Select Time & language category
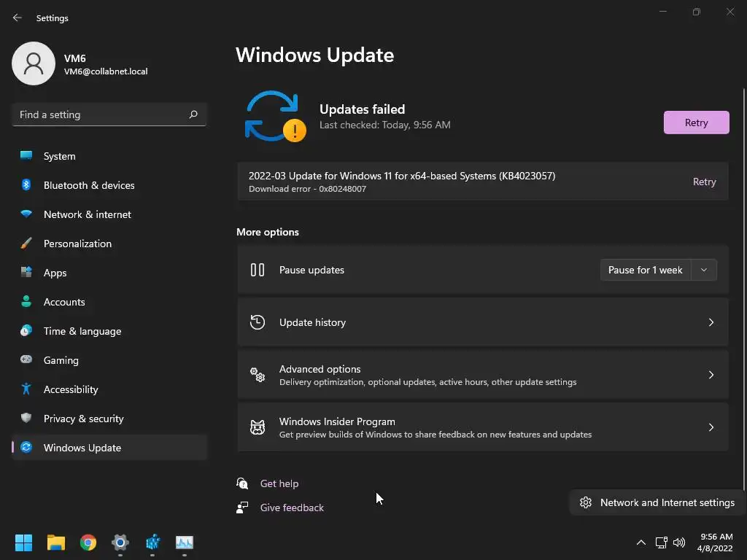Screen dimensions: 747x560 (x=109, y=331)
